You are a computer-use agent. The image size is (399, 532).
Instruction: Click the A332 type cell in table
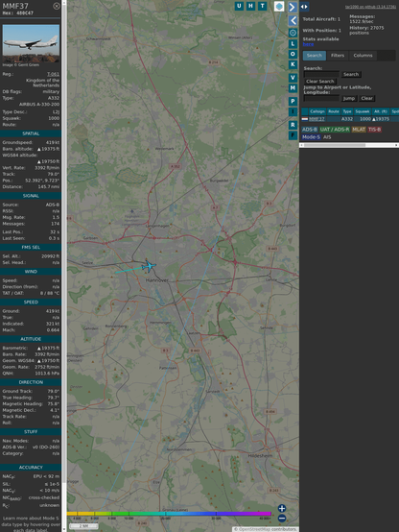click(x=347, y=119)
